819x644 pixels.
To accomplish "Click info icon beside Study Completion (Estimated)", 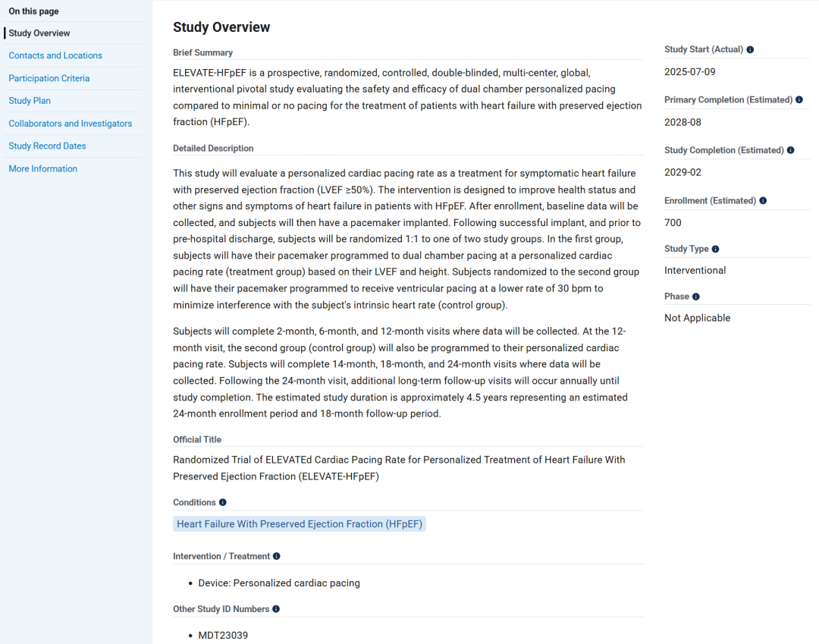I will point(791,150).
